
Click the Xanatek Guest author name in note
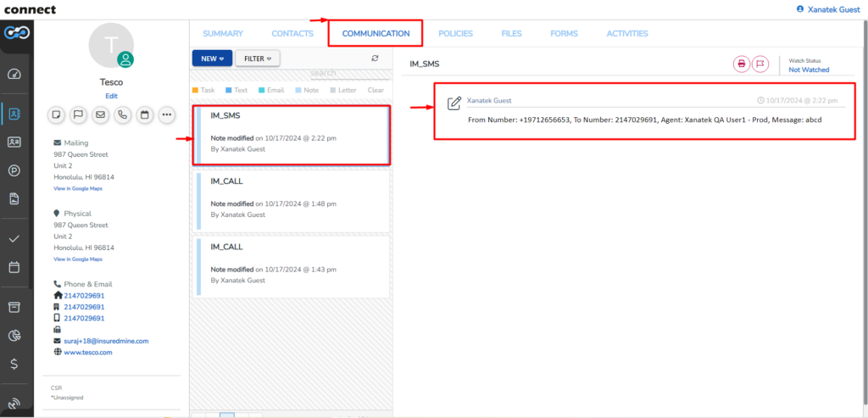click(x=489, y=101)
